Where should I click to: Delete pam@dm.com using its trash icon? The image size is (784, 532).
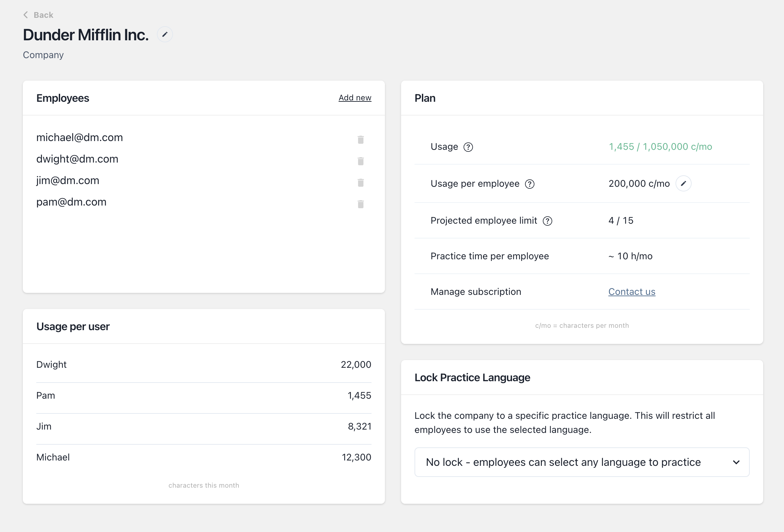tap(360, 204)
